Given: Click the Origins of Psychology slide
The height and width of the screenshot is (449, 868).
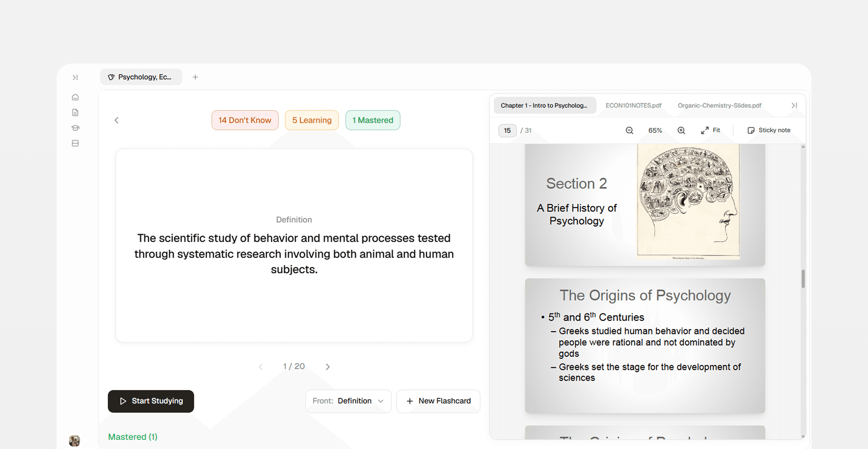Looking at the screenshot, I should click(645, 346).
